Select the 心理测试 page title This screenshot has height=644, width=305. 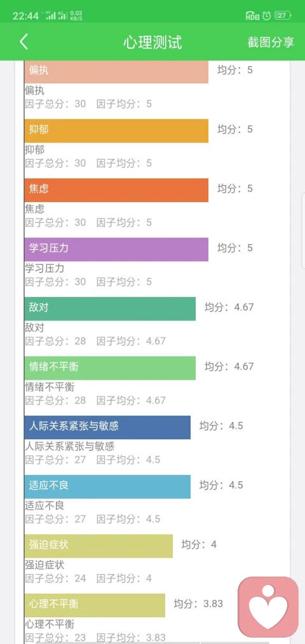(152, 43)
